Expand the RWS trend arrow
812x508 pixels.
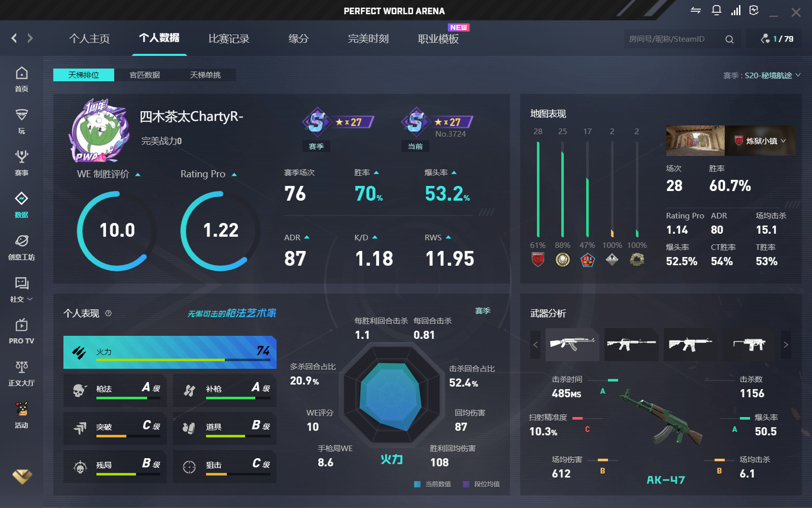click(448, 238)
